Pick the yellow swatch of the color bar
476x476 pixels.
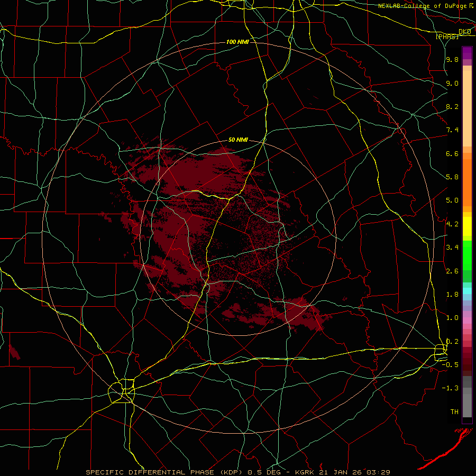467,226
